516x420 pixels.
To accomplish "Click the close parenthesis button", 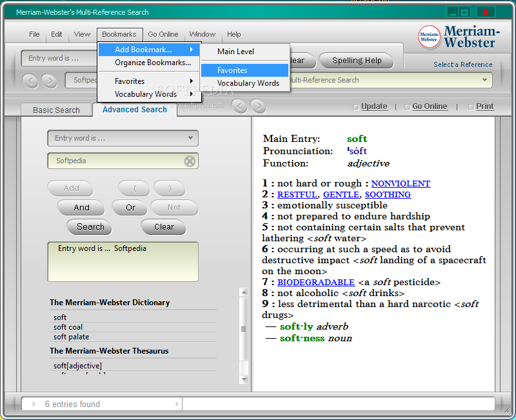I will point(170,188).
